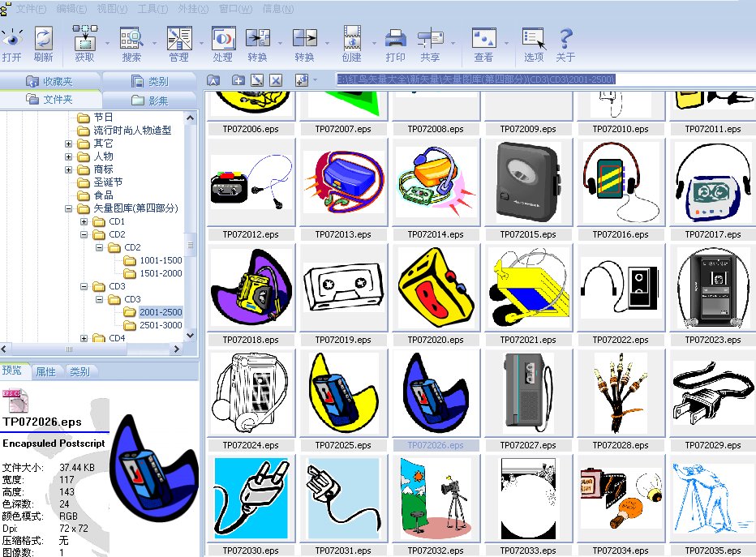Select the 圣诞节 folder
Viewport: 756px width, 557px height.
click(108, 182)
